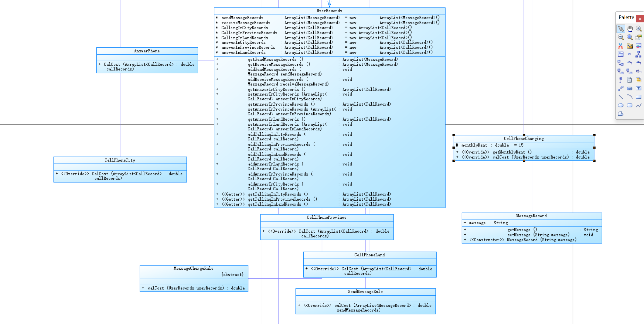Select the Rectangle shape tool
This screenshot has width=644, height=324.
[x=638, y=97]
